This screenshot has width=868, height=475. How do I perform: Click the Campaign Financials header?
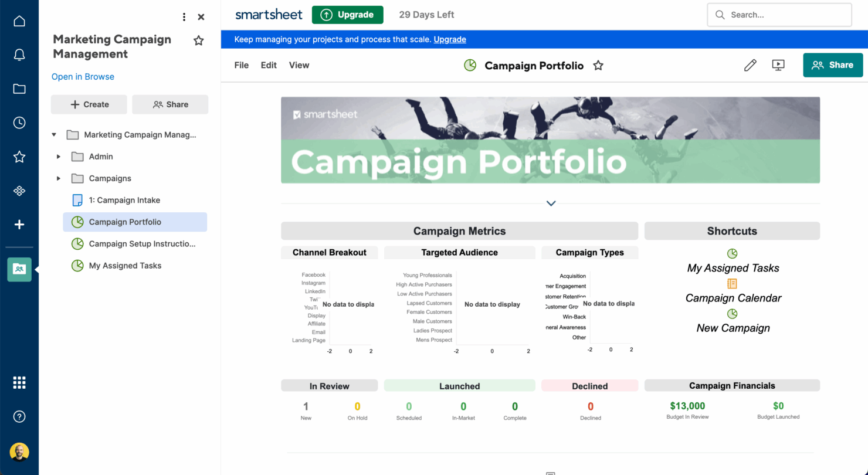tap(732, 386)
